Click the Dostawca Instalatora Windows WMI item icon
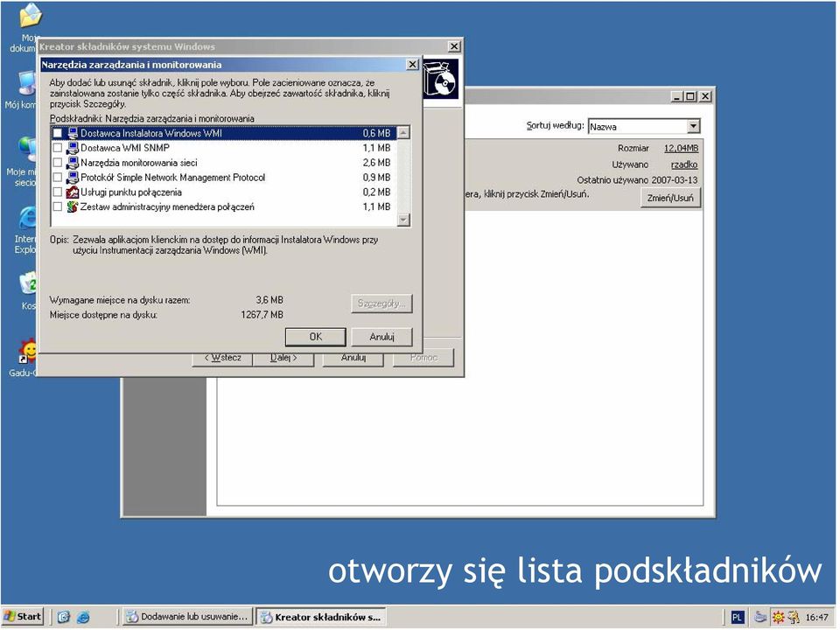This screenshot has width=840, height=630. coord(73,133)
